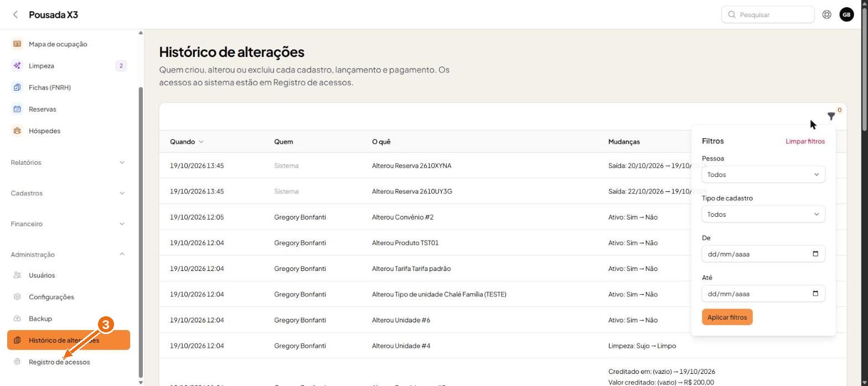Open calendar picker in the De field

815,254
